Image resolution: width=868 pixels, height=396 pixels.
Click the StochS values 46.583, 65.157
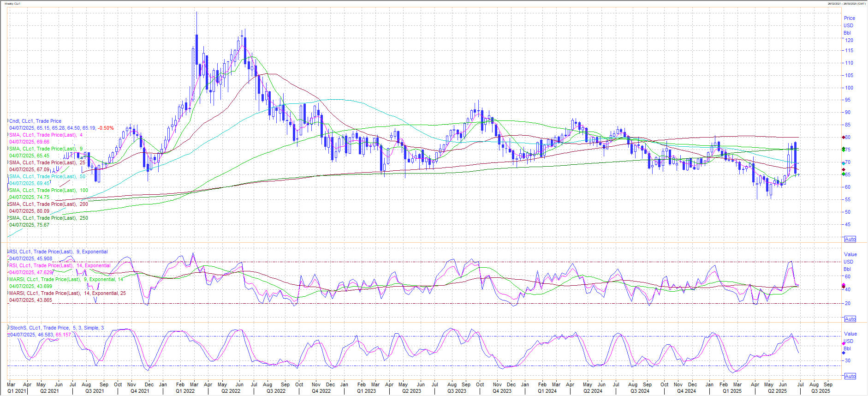(x=54, y=335)
